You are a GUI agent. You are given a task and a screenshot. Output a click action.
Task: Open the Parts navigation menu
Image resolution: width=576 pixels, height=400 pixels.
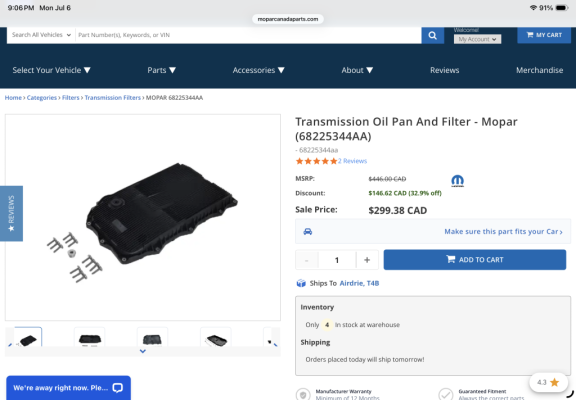(162, 70)
